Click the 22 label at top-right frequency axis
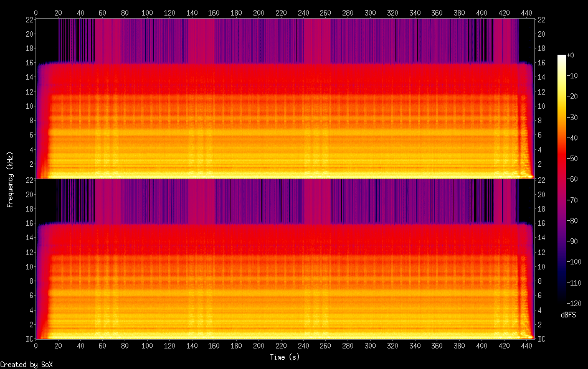This screenshot has height=369, width=588. tap(541, 19)
